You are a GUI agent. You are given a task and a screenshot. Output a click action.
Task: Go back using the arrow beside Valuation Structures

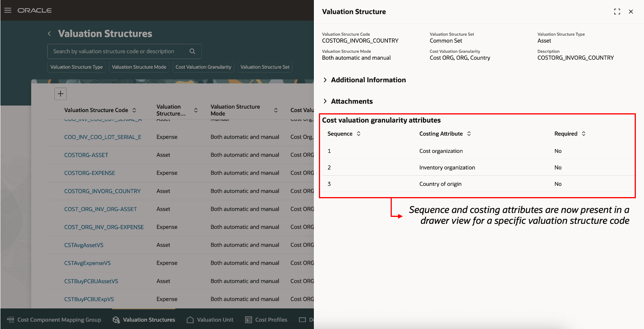[49, 34]
